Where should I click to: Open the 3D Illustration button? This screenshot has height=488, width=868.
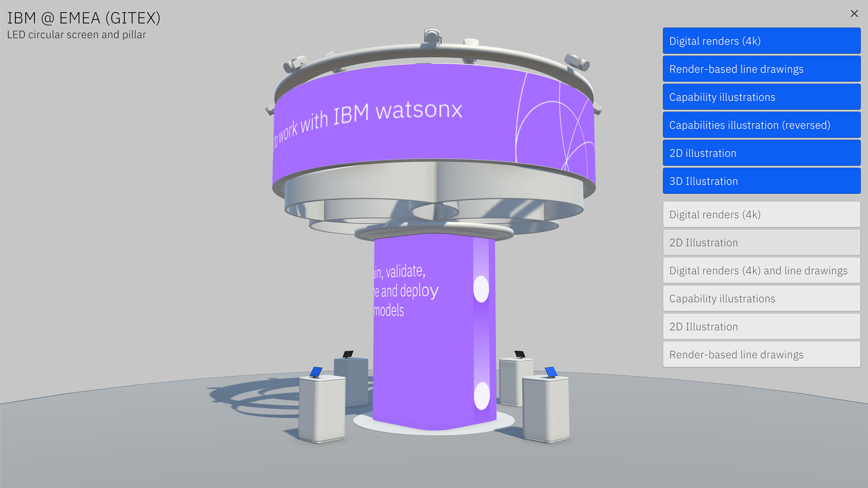tap(761, 181)
